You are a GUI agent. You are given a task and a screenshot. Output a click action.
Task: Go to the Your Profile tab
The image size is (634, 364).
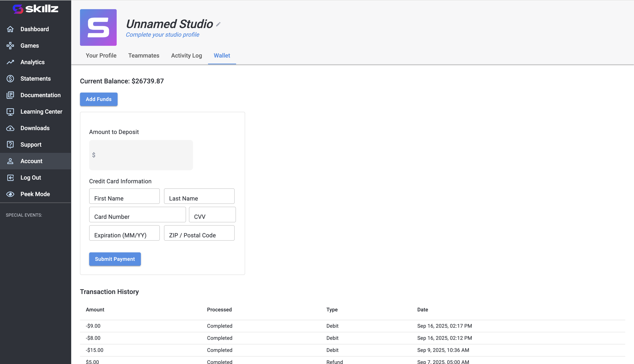pyautogui.click(x=101, y=55)
